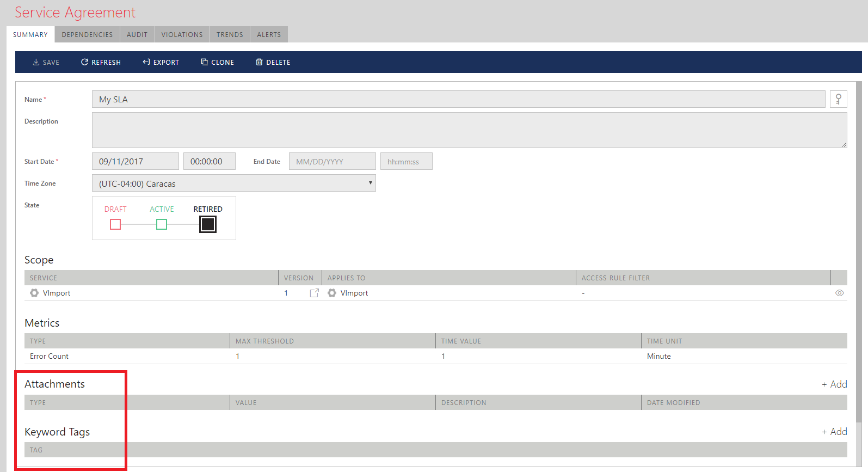Add a keyword tag
This screenshot has width=868, height=472.
[x=834, y=432]
